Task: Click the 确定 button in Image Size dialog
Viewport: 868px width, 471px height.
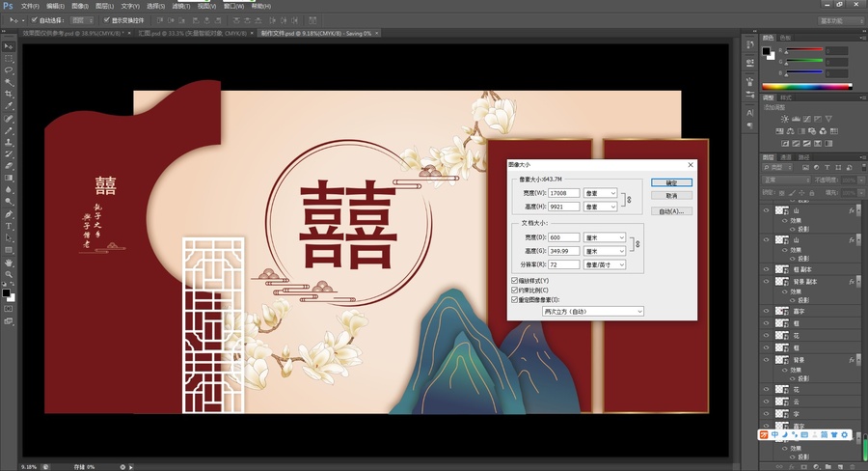Action: click(x=671, y=182)
